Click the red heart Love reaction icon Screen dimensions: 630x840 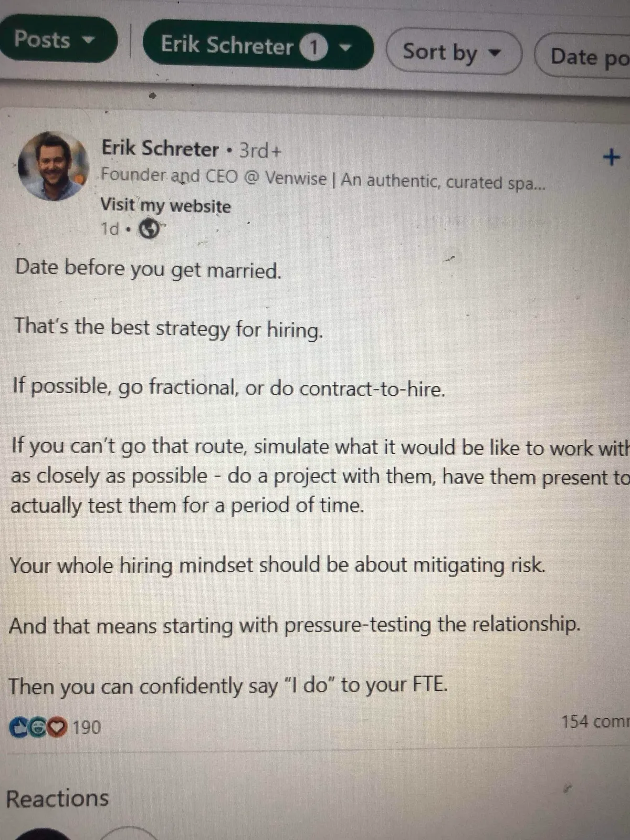coord(57,728)
